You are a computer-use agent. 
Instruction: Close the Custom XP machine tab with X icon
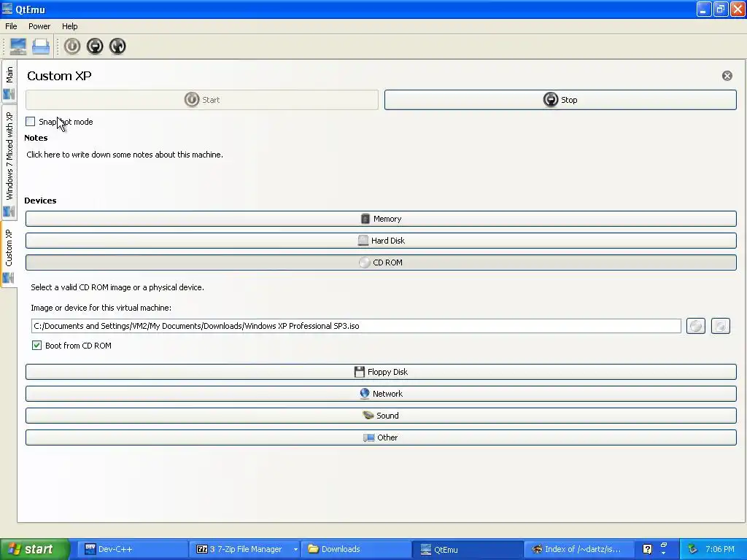tap(727, 76)
